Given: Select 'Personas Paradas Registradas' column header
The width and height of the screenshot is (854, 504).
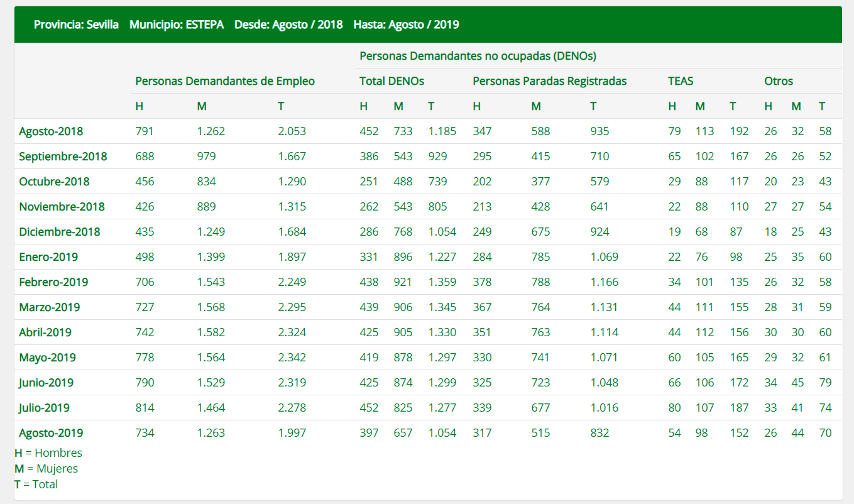Looking at the screenshot, I should 549,81.
